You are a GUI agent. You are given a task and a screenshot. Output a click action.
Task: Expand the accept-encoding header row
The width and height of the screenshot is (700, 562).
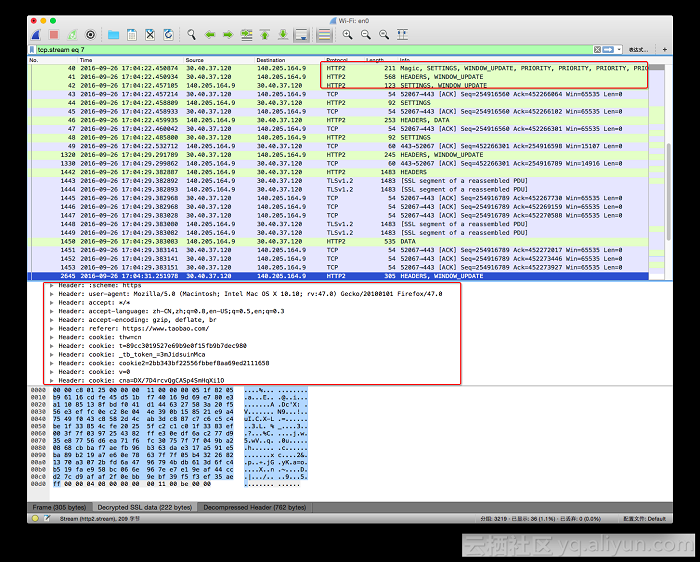52,320
